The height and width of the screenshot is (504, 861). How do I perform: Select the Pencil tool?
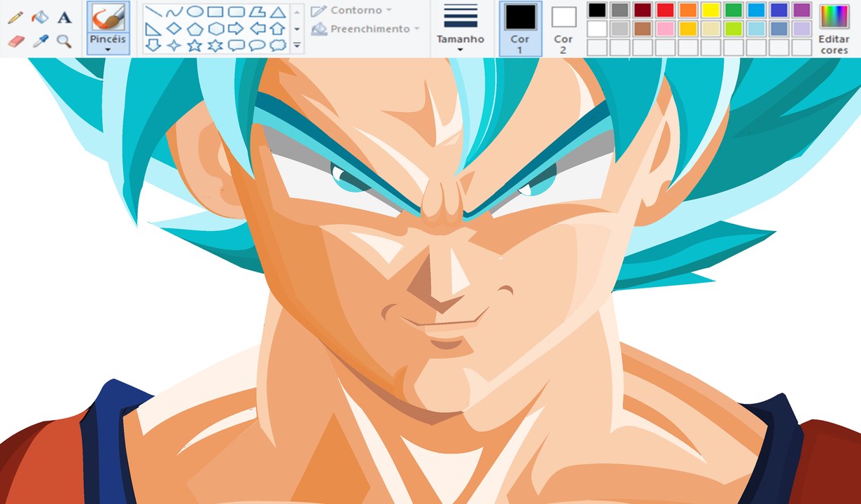[15, 17]
